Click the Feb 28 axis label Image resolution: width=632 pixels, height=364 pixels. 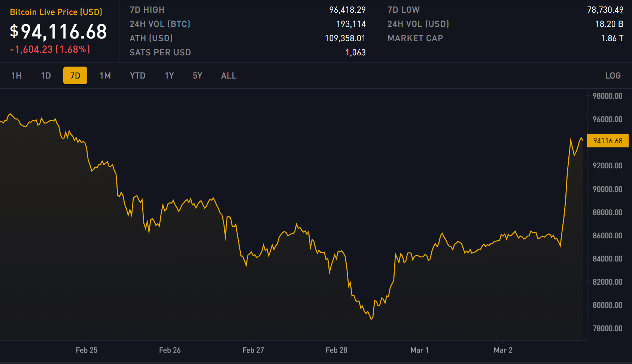336,350
